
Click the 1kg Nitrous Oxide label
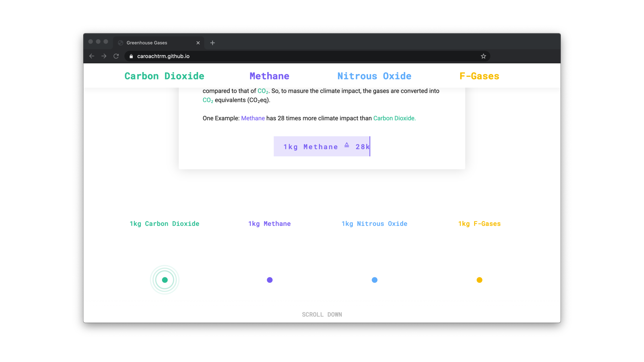coord(374,224)
